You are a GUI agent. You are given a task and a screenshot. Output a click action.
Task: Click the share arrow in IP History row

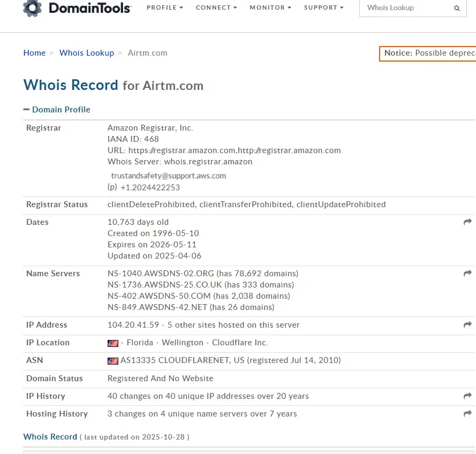pos(467,396)
